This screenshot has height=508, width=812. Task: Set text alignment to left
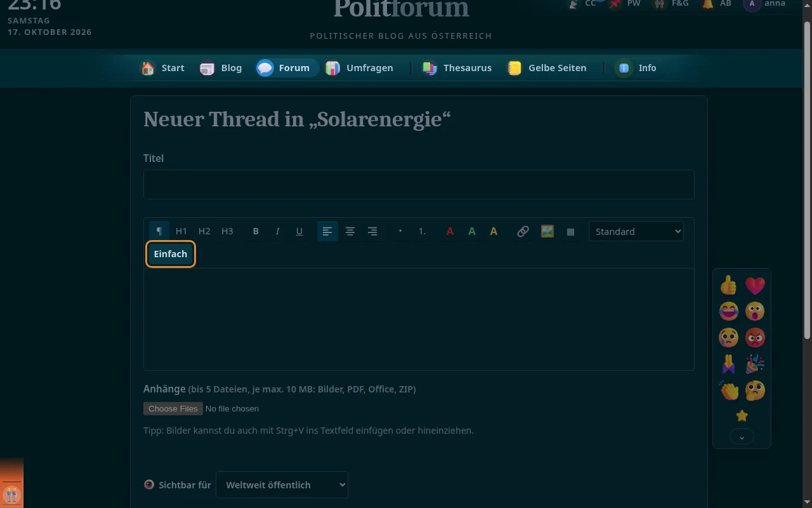point(327,231)
